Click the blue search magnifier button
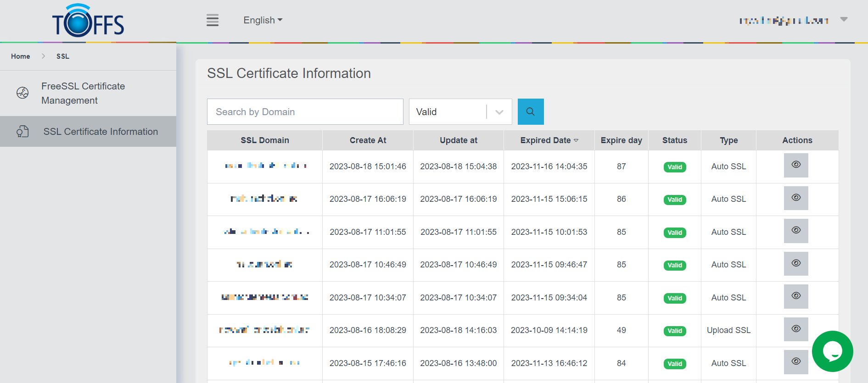868x383 pixels. [530, 111]
